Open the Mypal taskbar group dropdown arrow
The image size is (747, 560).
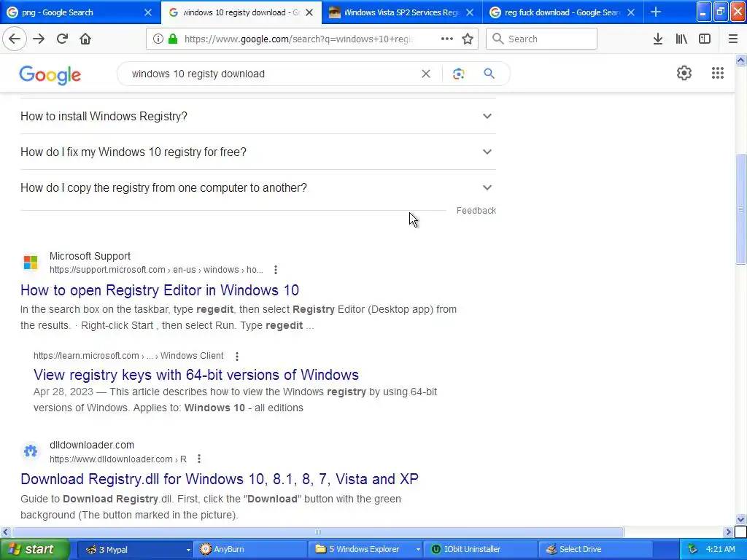[188, 550]
